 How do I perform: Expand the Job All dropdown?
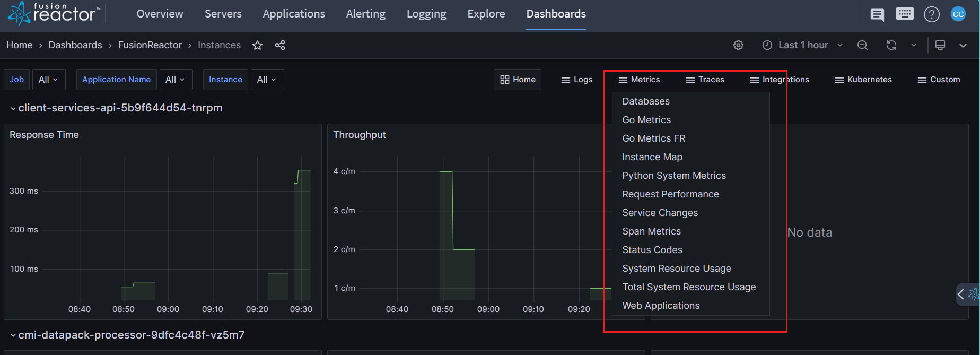[48, 80]
